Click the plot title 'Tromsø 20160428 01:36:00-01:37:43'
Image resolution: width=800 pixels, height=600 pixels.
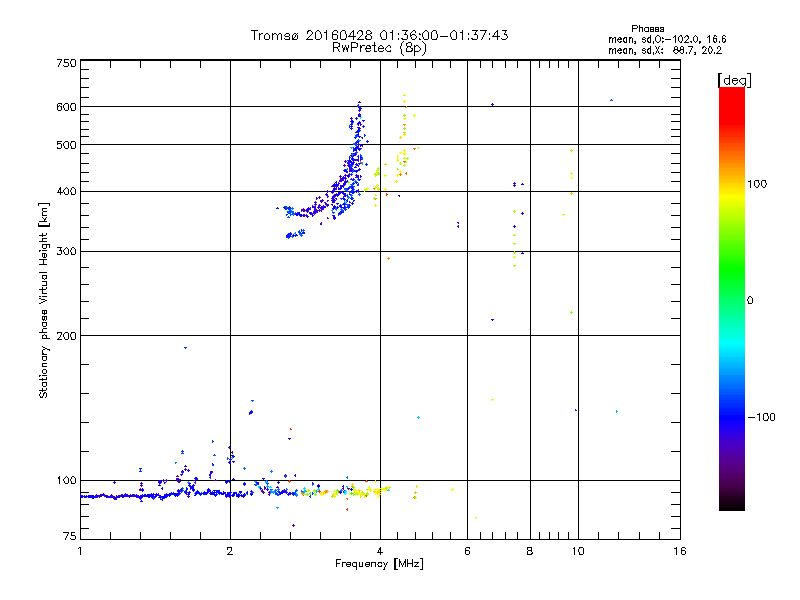[x=379, y=35]
